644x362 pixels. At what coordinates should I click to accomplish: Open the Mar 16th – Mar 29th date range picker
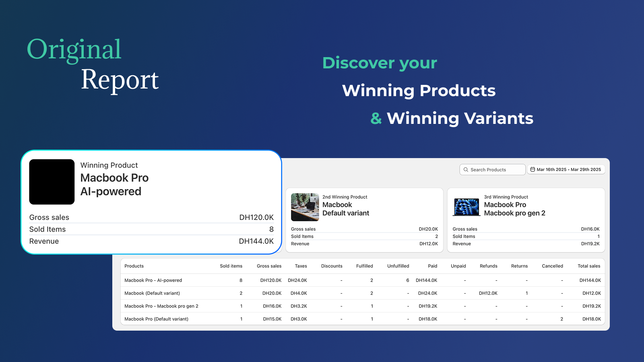566,170
